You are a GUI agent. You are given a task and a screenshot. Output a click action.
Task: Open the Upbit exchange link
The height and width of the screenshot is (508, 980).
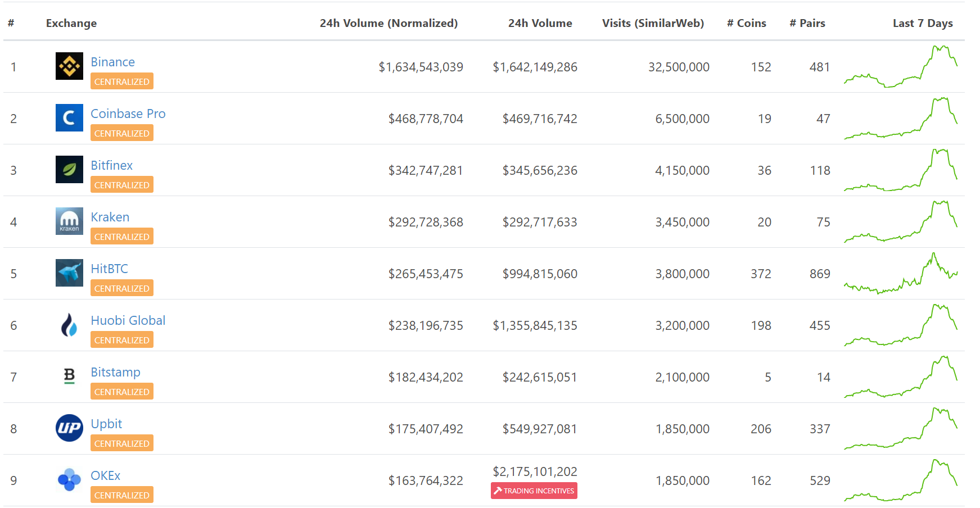(106, 424)
